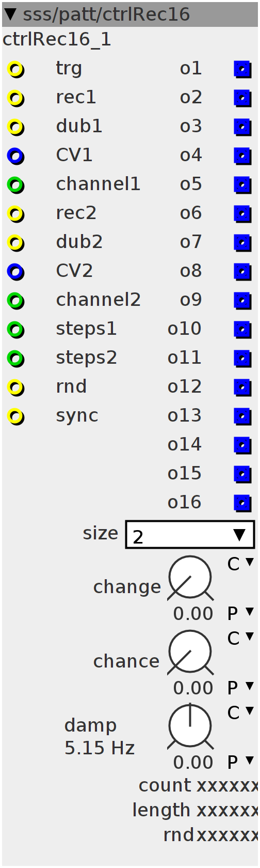Click the o8 blue outlet square
This screenshot has height=868, width=260.
[242, 272]
